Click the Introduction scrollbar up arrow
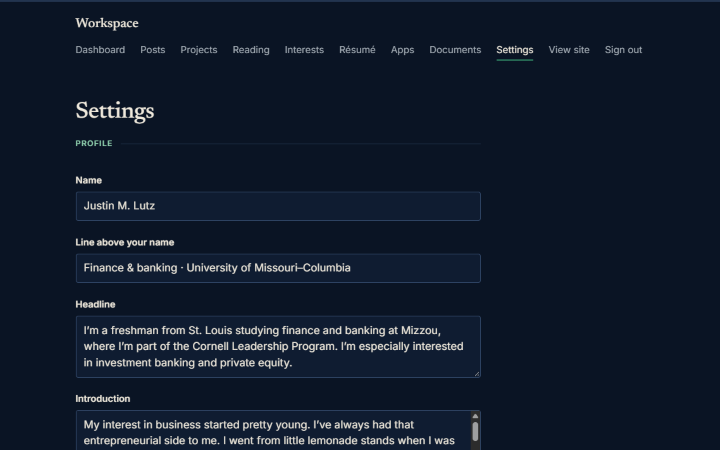 click(x=475, y=416)
